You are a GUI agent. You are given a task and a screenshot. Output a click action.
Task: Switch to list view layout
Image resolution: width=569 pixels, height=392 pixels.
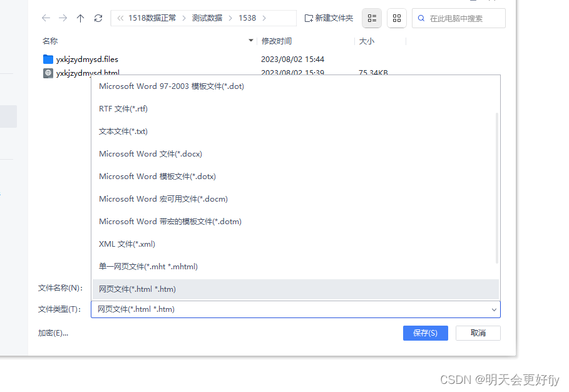[x=372, y=18]
